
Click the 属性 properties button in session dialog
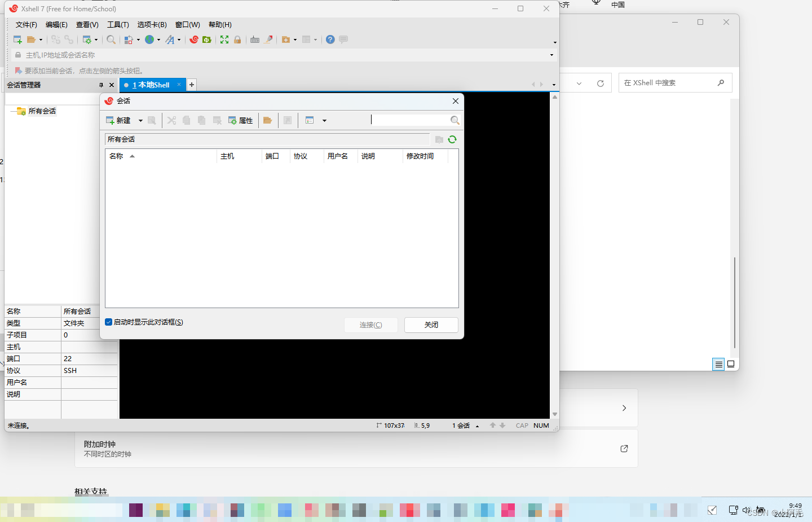pyautogui.click(x=241, y=120)
